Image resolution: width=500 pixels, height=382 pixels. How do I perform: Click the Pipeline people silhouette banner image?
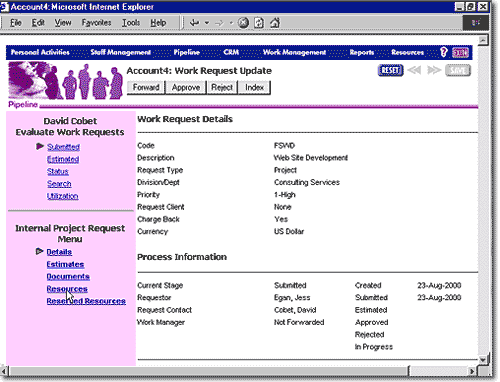click(65, 81)
